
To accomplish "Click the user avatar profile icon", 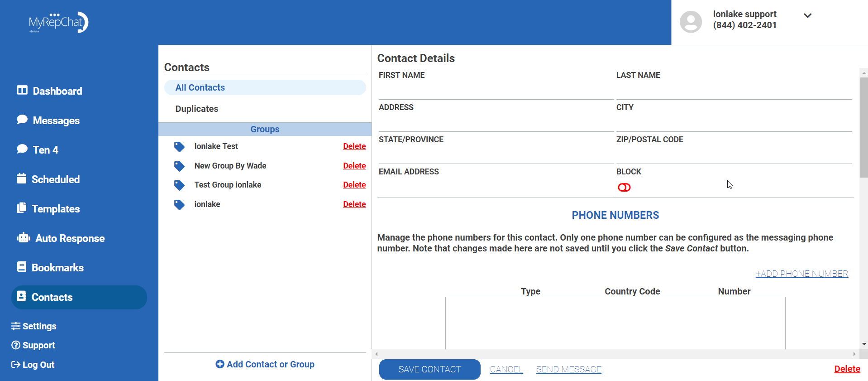I will pyautogui.click(x=691, y=22).
